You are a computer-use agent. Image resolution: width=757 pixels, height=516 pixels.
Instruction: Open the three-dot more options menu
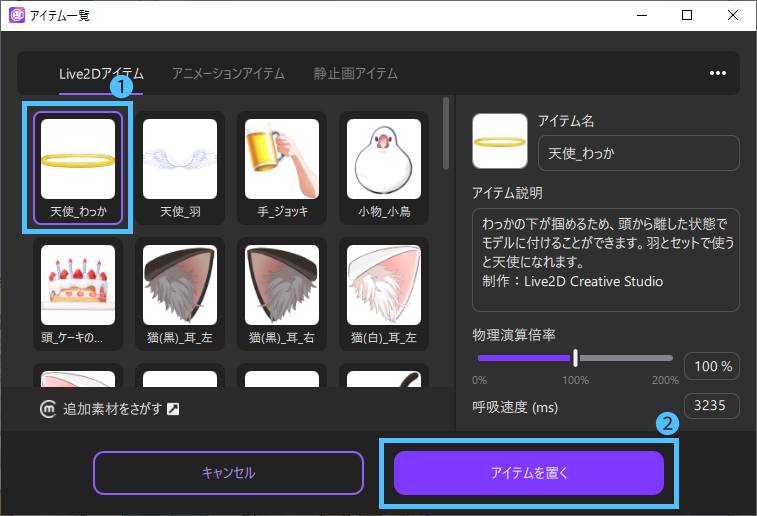point(717,73)
